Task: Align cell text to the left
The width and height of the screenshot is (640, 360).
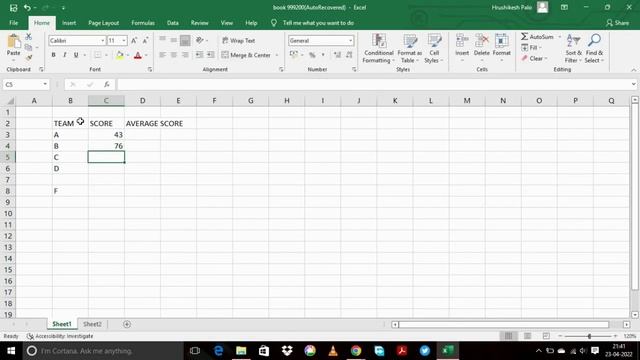Action: click(x=162, y=55)
